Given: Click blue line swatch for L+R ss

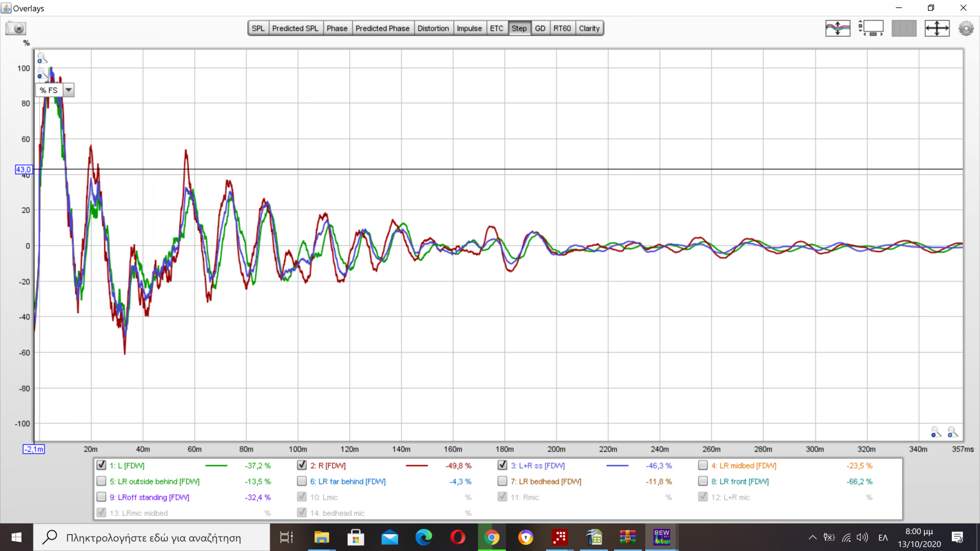Looking at the screenshot, I should point(617,466).
